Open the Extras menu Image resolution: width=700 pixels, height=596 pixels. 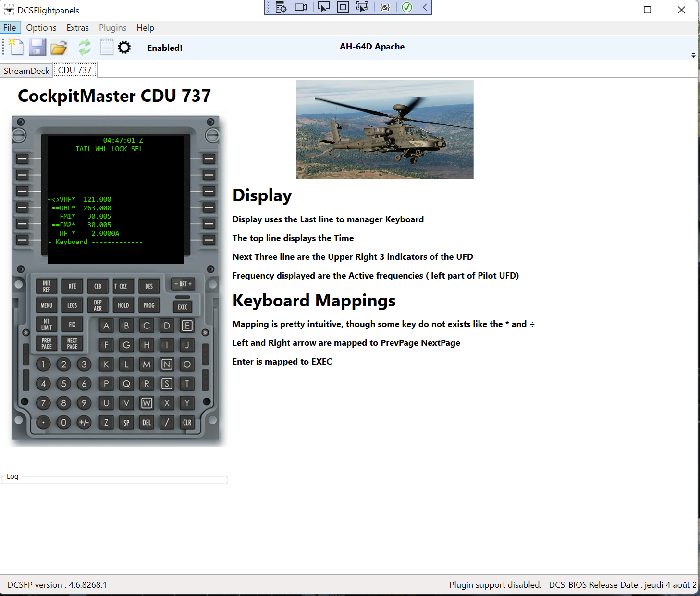point(77,28)
